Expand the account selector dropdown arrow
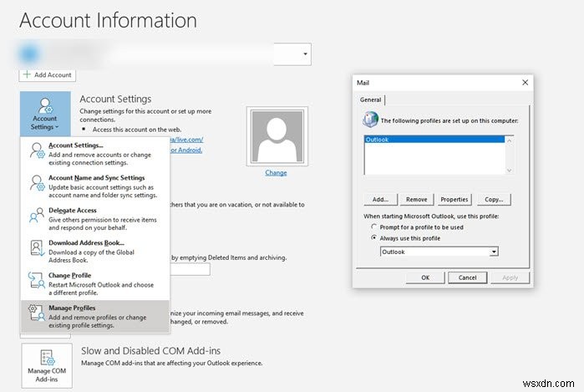Screen dimensions: 584x392 coord(305,54)
